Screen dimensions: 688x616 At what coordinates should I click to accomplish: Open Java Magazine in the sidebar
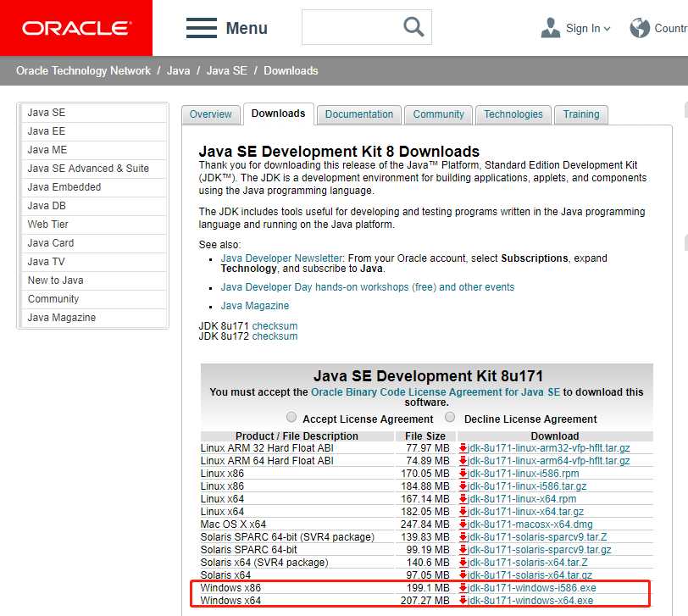point(93,318)
